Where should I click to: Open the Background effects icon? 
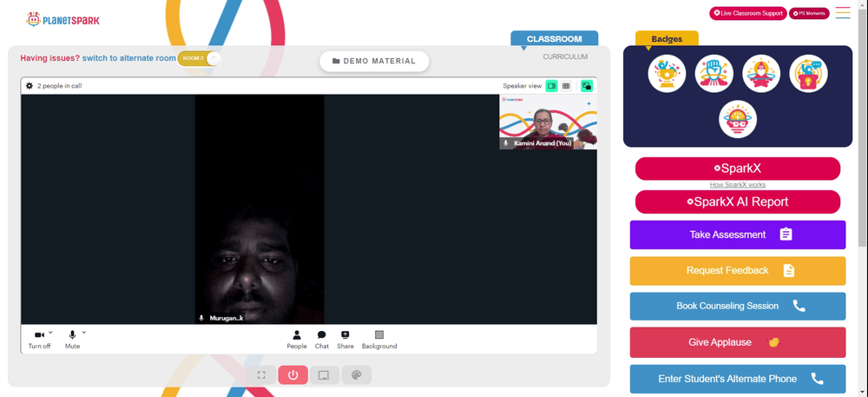(x=379, y=339)
